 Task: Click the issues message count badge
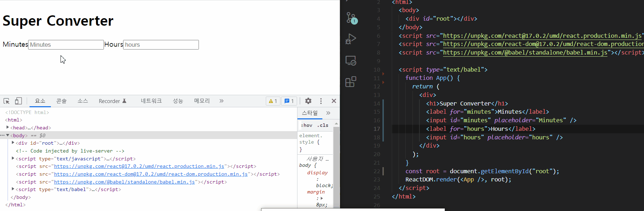click(289, 101)
